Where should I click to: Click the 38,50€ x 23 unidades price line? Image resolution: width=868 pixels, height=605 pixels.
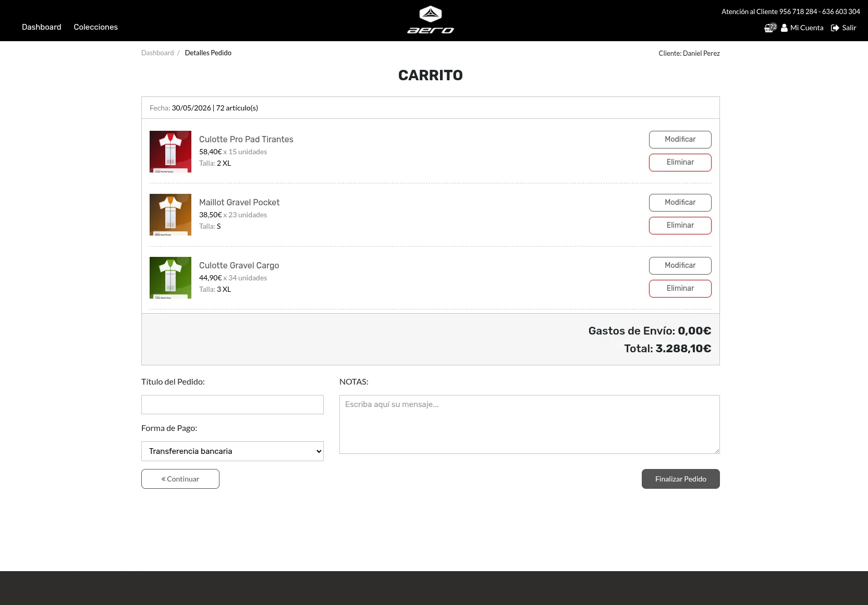click(233, 215)
